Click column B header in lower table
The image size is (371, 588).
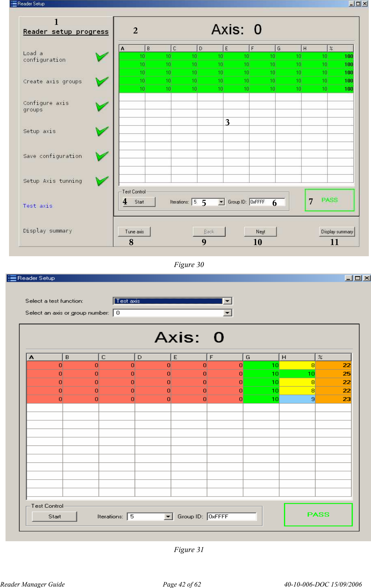(81, 357)
